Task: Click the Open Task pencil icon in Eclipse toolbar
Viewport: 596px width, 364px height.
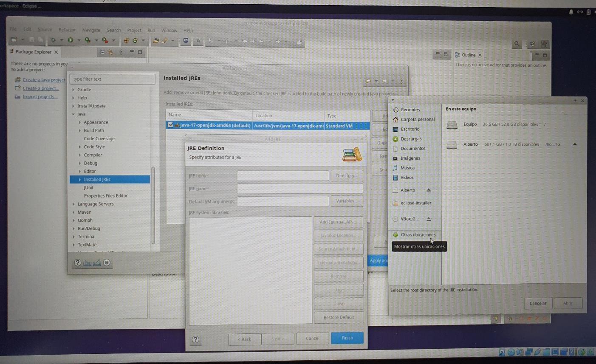Action: point(164,41)
